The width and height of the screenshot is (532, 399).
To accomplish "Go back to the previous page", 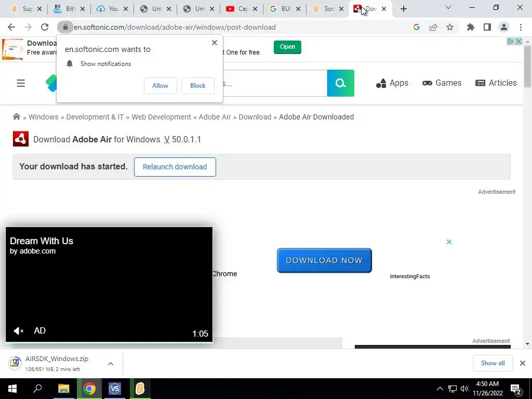I will coord(11,27).
